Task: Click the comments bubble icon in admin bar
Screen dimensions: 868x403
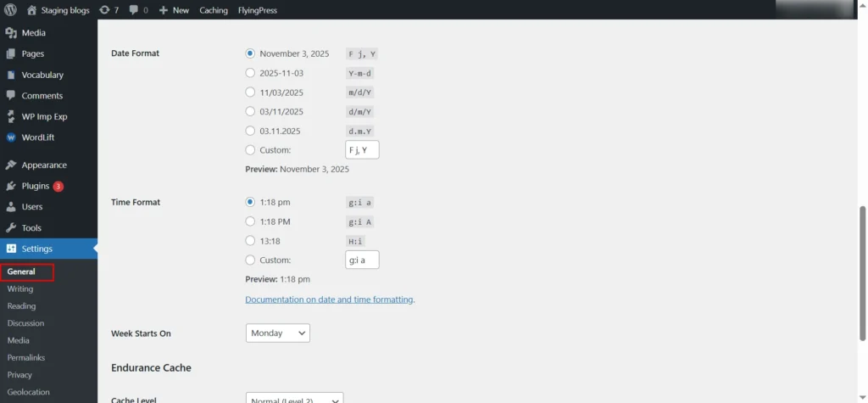Action: pyautogui.click(x=134, y=10)
